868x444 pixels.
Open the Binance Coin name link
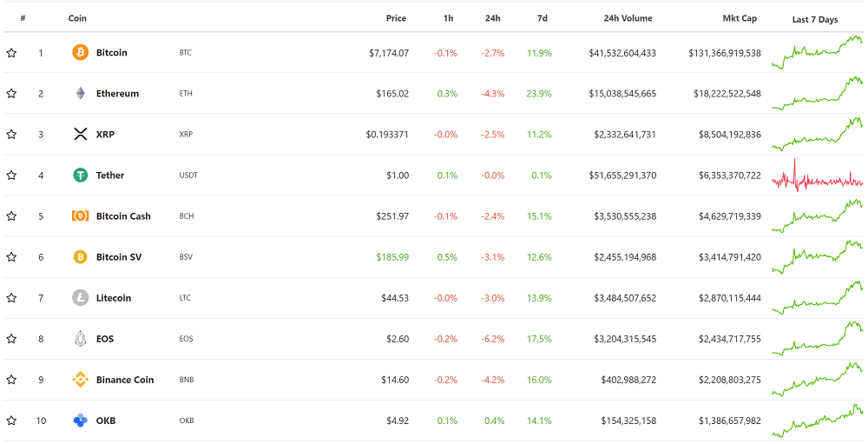pos(125,380)
